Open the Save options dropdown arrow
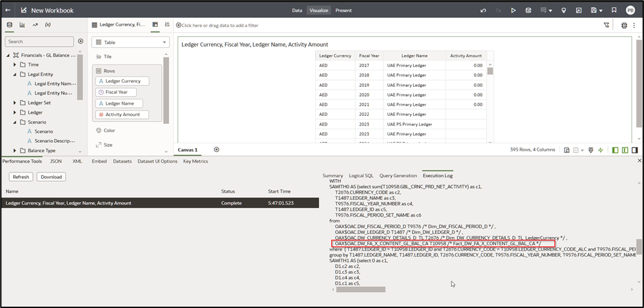Screen dimensions: 644x308 601,11
